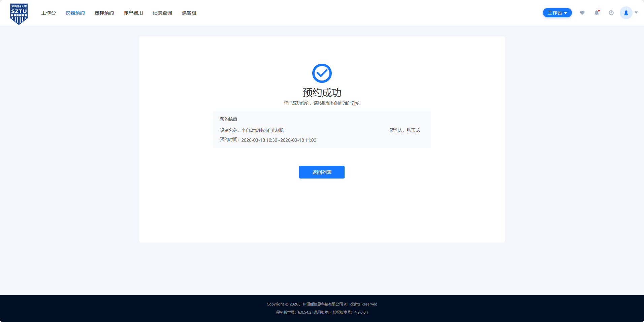644x322 pixels.
Task: Open help with the question mark icon
Action: (x=611, y=13)
